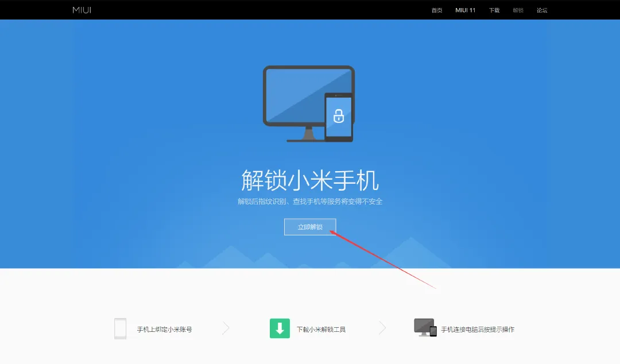Click the 解锁小米手机 heading
Image resolution: width=620 pixels, height=364 pixels.
(x=310, y=180)
